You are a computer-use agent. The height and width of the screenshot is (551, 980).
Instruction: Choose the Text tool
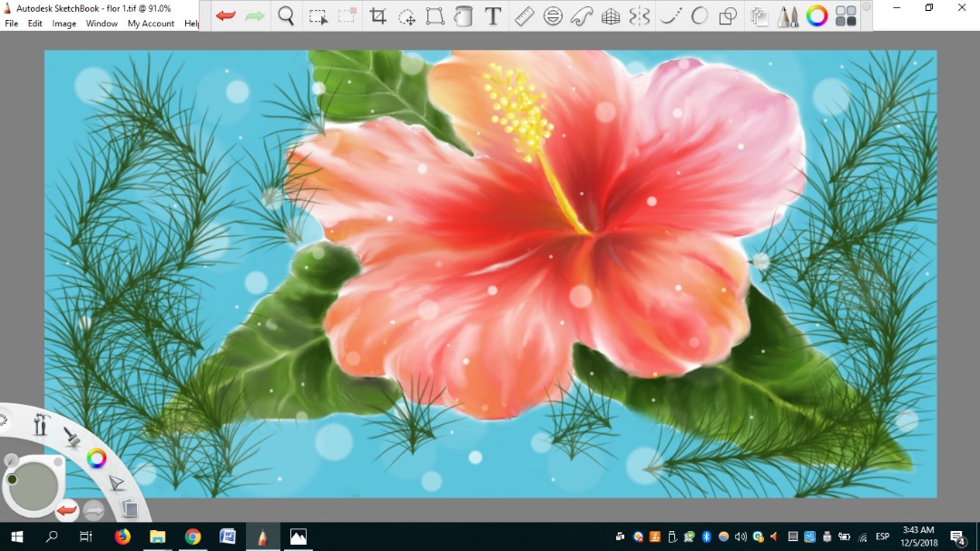point(493,15)
